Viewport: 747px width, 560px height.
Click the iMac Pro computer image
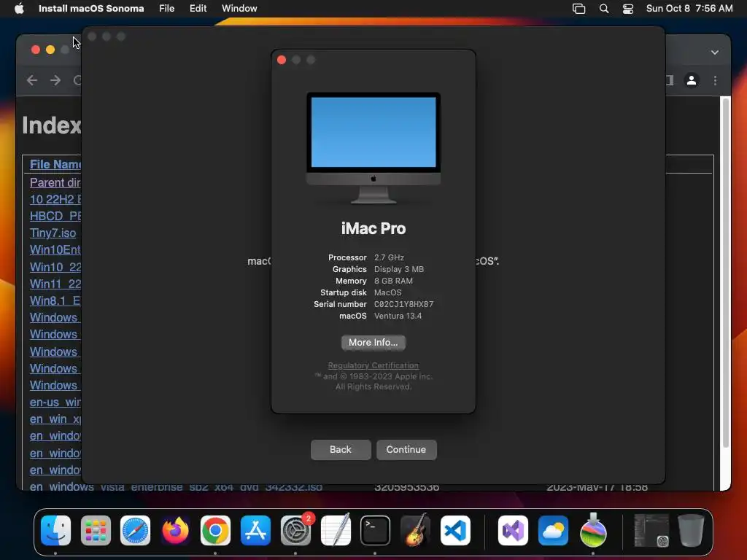click(373, 148)
